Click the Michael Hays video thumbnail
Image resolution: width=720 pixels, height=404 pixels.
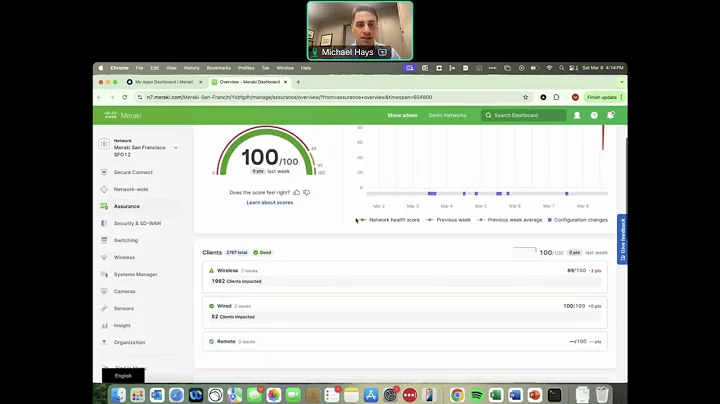[x=360, y=31]
